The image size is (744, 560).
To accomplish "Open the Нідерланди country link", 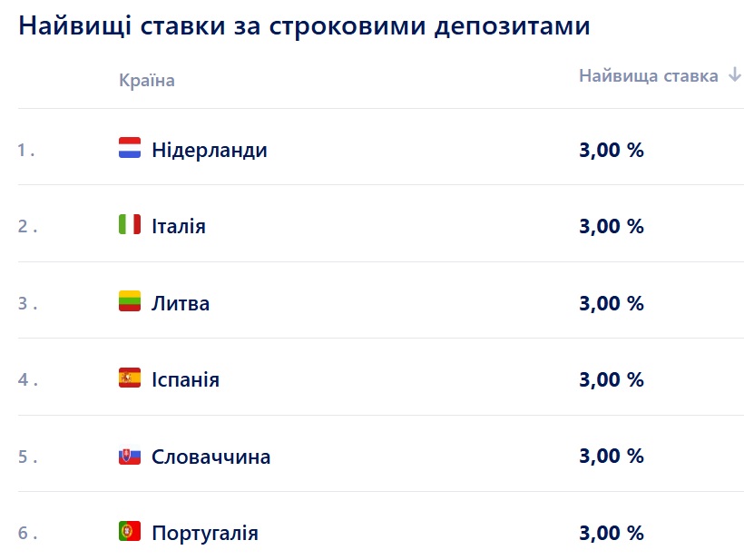I will [x=210, y=150].
